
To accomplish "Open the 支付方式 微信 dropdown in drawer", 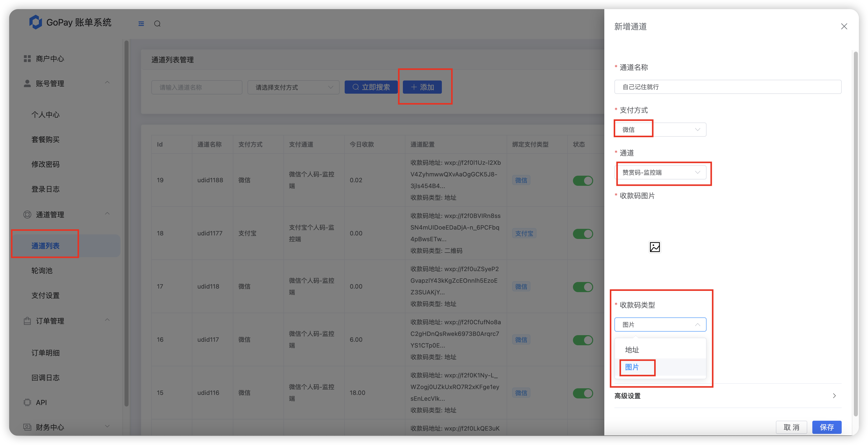I will tap(660, 129).
